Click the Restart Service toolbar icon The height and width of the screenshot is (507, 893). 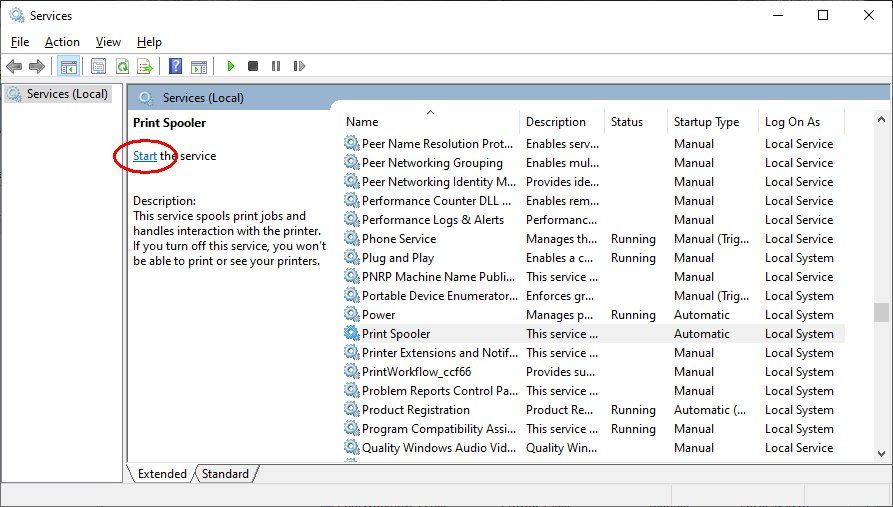[299, 66]
